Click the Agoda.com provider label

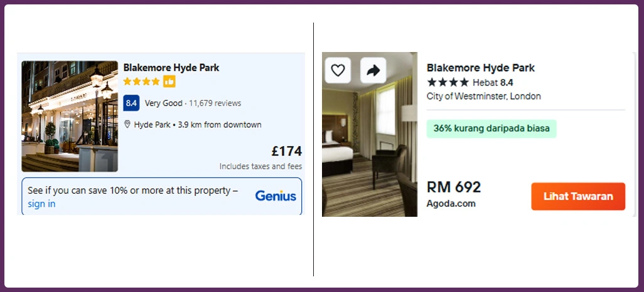pyautogui.click(x=451, y=204)
